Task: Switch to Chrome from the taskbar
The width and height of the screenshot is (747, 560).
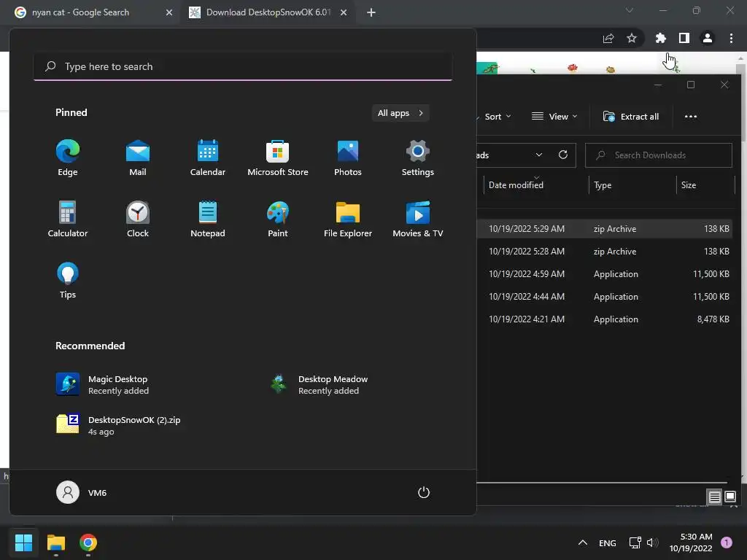Action: tap(88, 542)
